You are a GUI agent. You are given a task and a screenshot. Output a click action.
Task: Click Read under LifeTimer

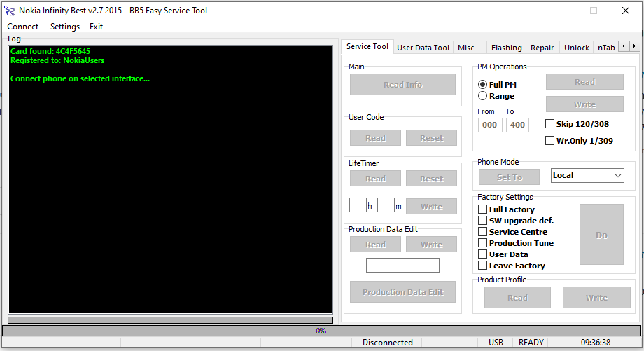pos(375,179)
